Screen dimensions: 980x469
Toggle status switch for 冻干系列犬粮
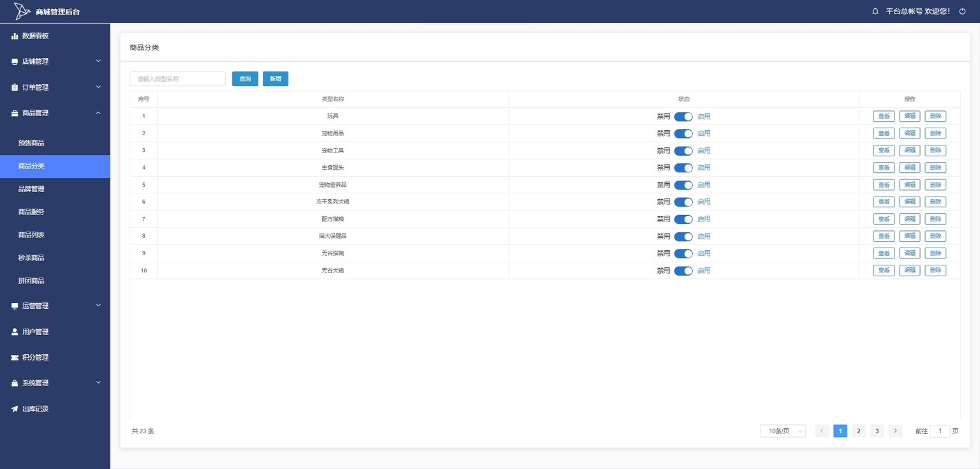click(x=683, y=202)
